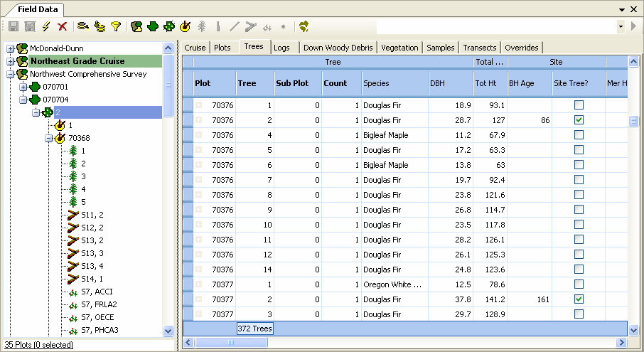Collapse the selected node 2
644x352 pixels.
(36, 112)
